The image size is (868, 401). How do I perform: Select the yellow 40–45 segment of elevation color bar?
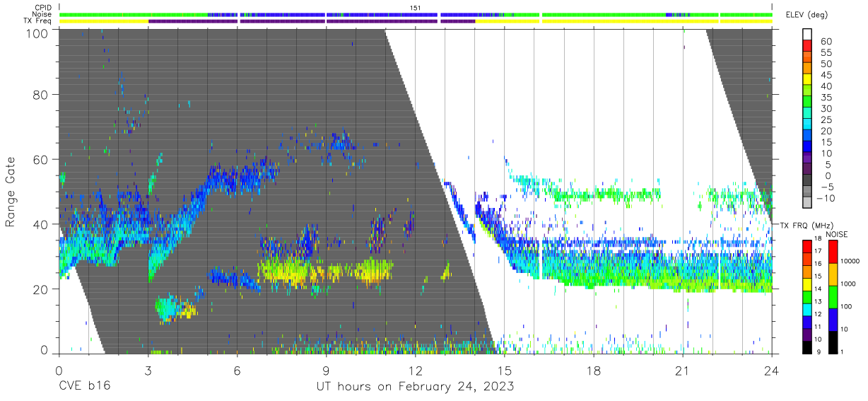808,81
